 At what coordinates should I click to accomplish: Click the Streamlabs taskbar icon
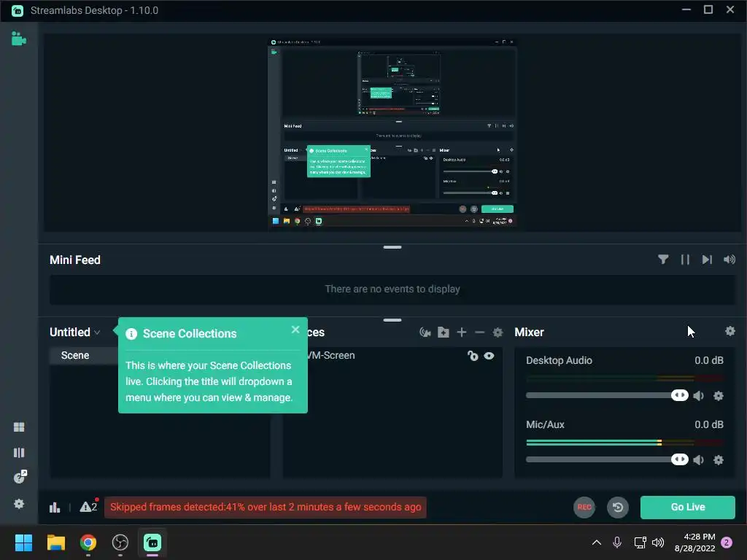(x=152, y=542)
